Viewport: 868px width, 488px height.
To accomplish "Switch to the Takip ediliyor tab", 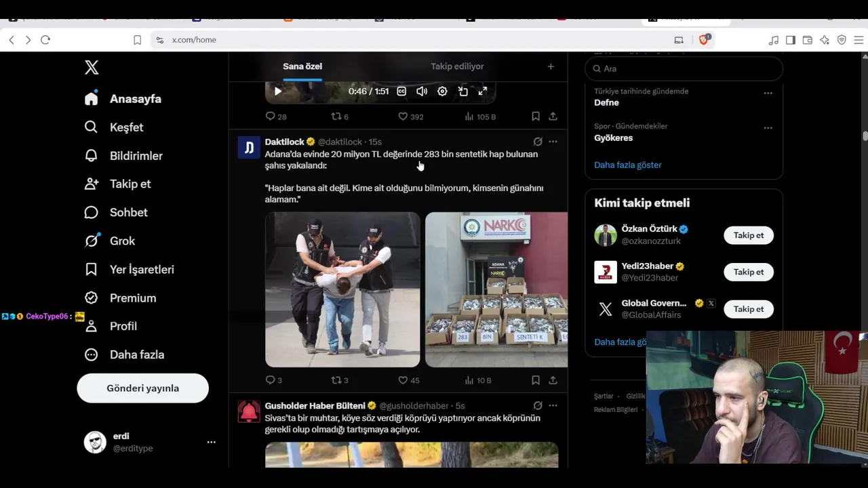I will [457, 66].
